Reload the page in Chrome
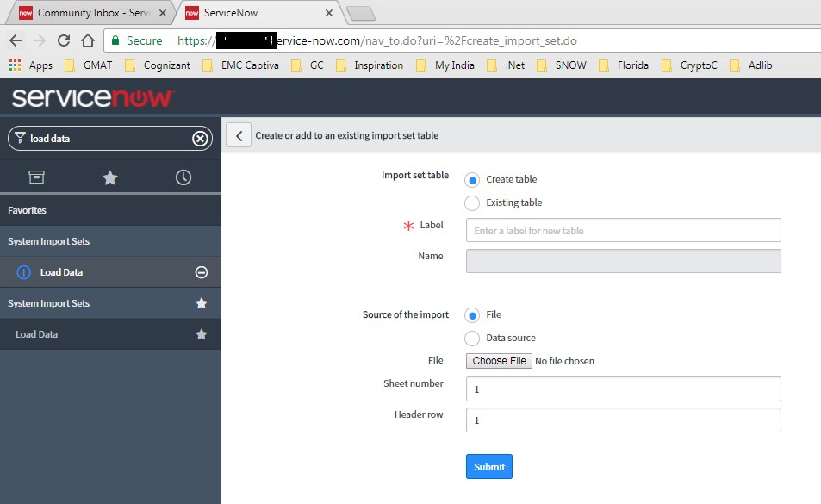The width and height of the screenshot is (821, 504). click(x=63, y=40)
